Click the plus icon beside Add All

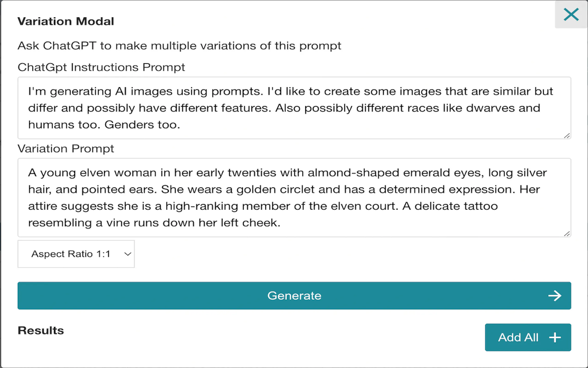click(555, 338)
